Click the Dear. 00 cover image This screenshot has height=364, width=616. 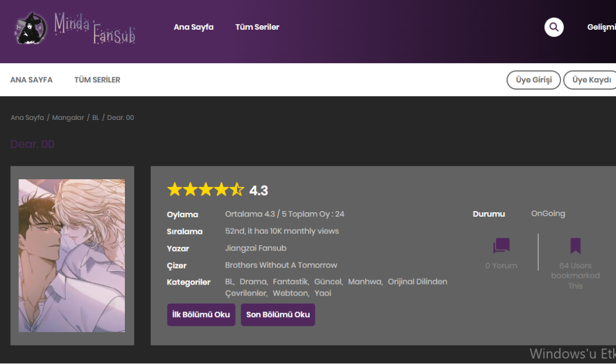click(x=72, y=255)
